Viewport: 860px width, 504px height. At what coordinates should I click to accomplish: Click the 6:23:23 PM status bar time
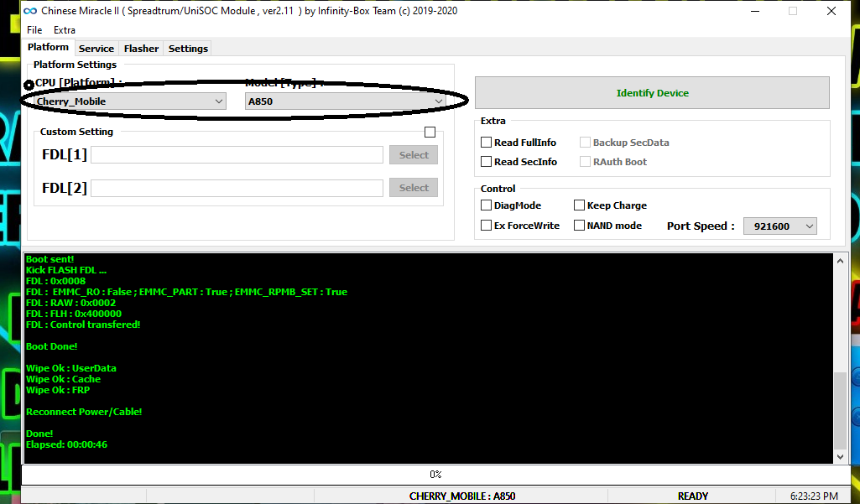pyautogui.click(x=814, y=496)
